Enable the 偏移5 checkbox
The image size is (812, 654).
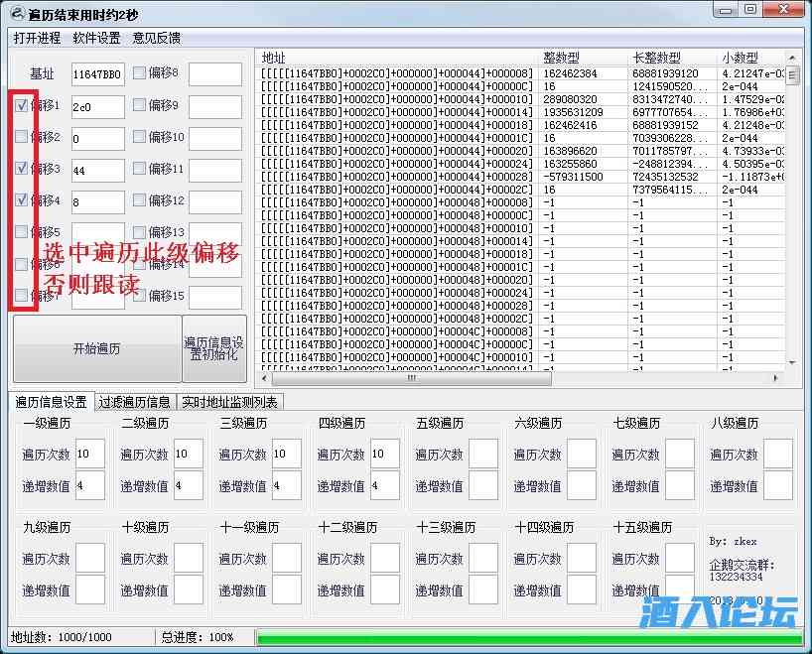(x=20, y=233)
